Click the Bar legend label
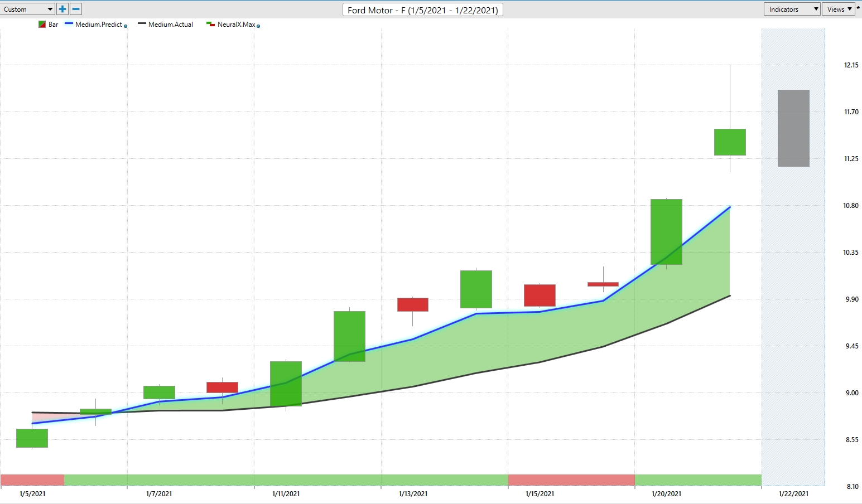 (53, 25)
